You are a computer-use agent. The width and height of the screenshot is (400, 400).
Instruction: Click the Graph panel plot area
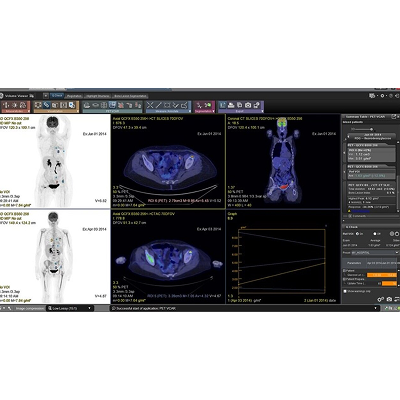pos(282,260)
